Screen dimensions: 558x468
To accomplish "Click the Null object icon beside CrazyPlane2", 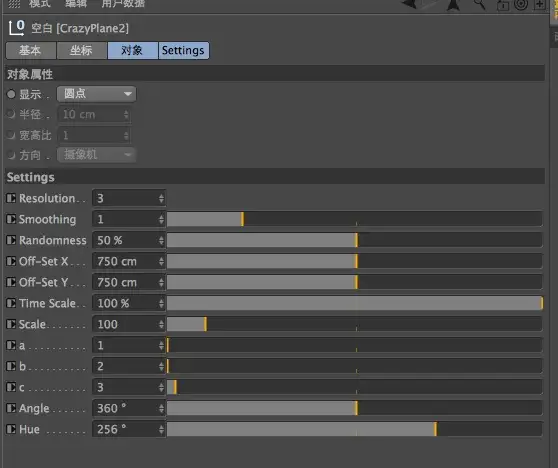I will point(16,28).
